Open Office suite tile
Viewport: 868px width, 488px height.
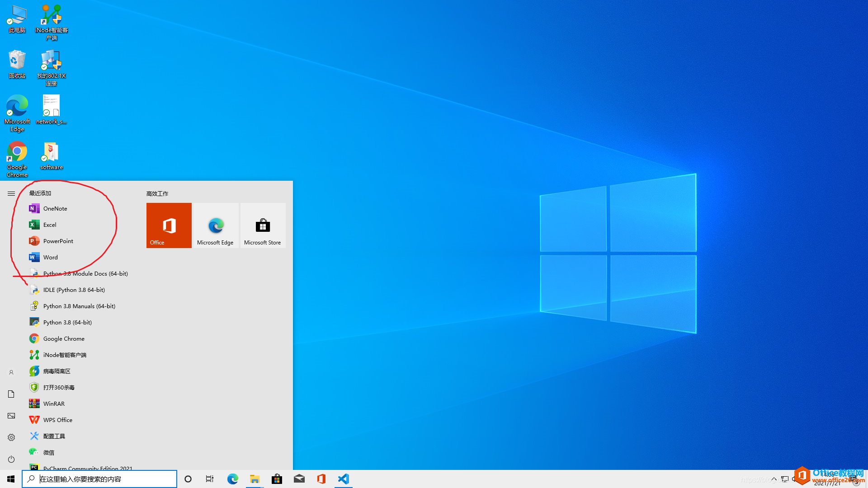[x=169, y=225]
